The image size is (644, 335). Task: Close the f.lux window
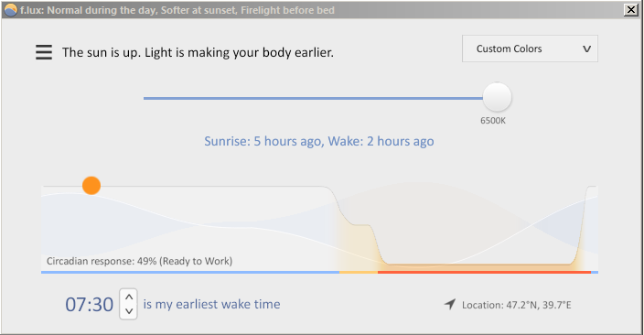click(630, 9)
